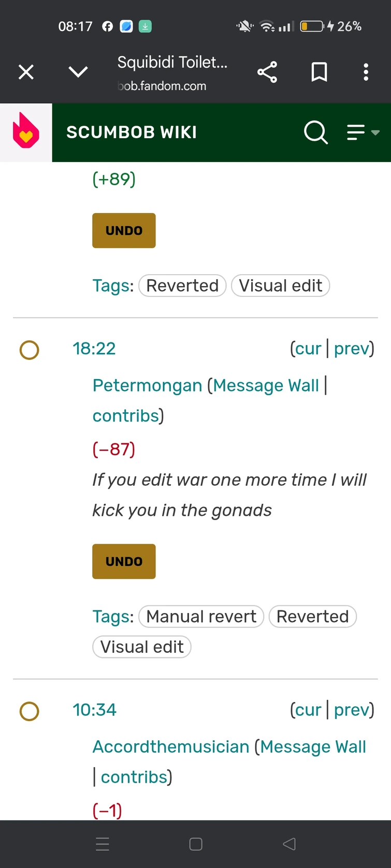The image size is (391, 868).
Task: Open Petermongan's user page link
Action: 147,385
